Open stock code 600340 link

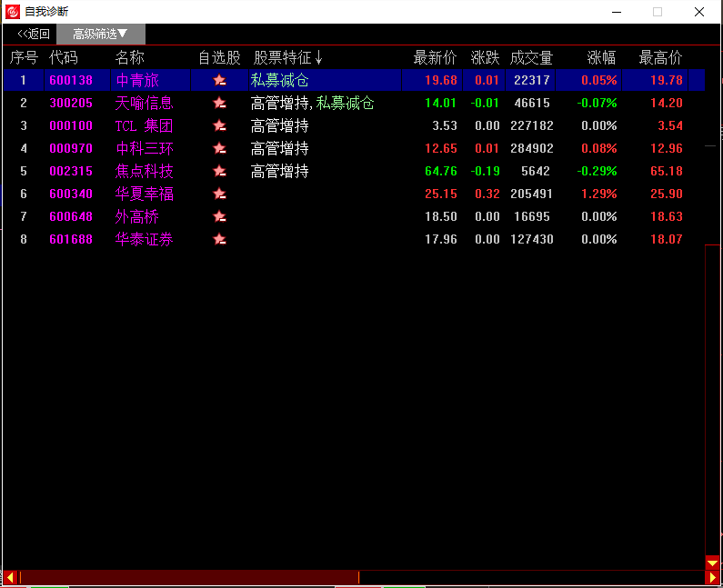[71, 194]
